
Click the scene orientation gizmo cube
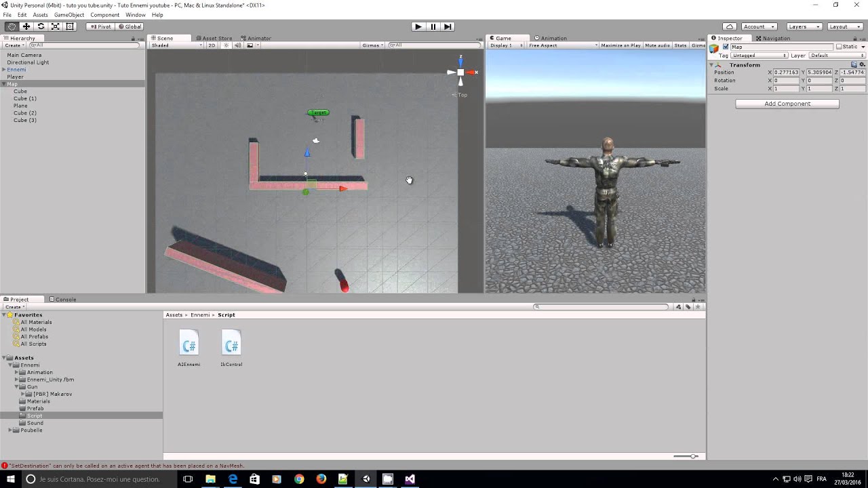click(x=460, y=72)
